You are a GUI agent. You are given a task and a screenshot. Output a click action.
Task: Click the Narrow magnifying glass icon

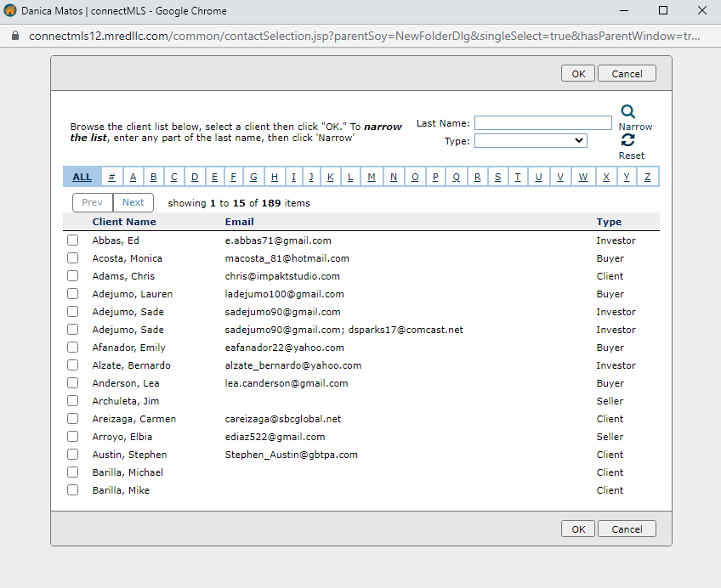[x=628, y=111]
